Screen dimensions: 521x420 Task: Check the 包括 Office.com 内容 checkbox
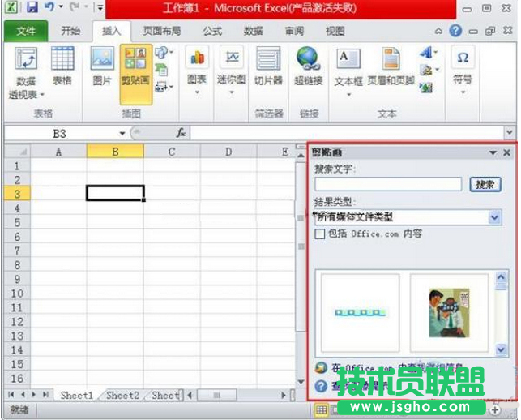[320, 234]
